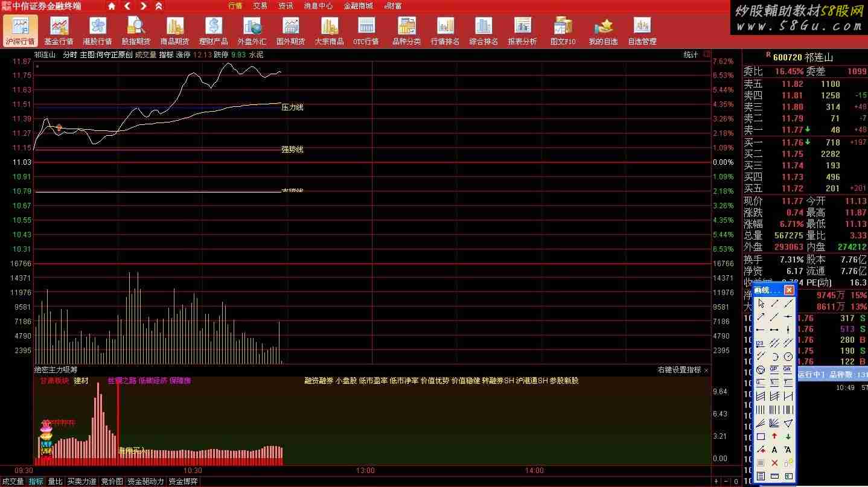Open 我的自选 watchlist

tap(603, 30)
